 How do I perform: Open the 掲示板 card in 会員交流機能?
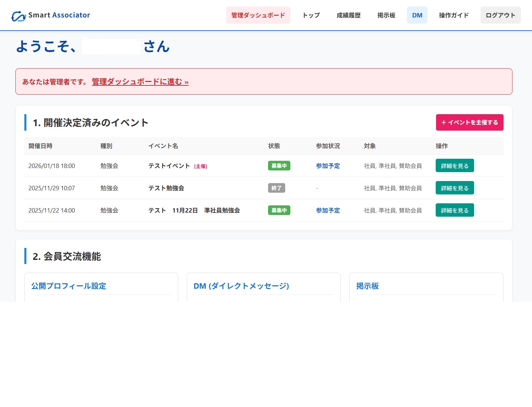pyautogui.click(x=367, y=286)
